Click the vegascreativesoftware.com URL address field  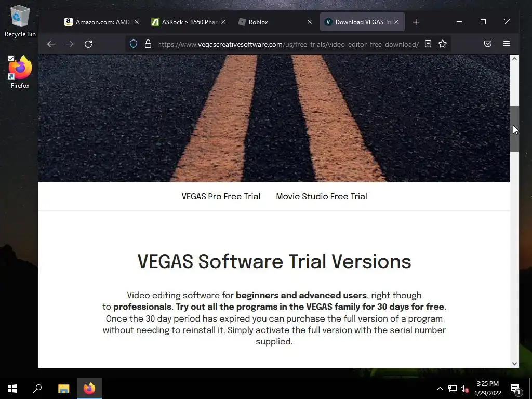pyautogui.click(x=288, y=44)
